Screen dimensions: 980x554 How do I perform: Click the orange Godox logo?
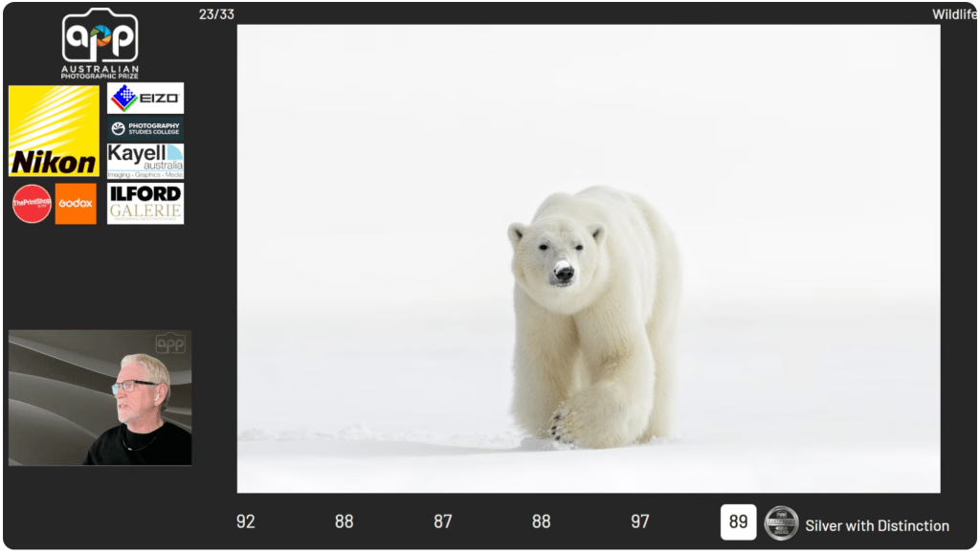coord(76,204)
